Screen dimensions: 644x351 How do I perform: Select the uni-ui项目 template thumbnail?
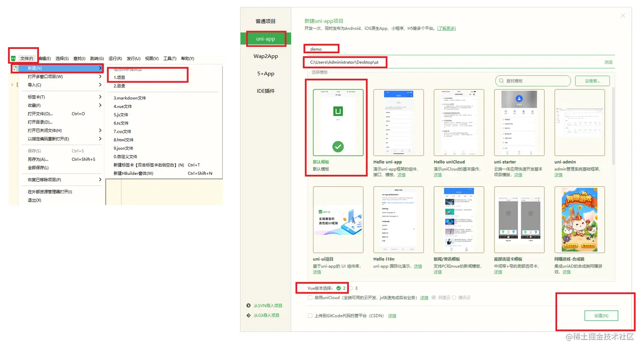click(338, 220)
